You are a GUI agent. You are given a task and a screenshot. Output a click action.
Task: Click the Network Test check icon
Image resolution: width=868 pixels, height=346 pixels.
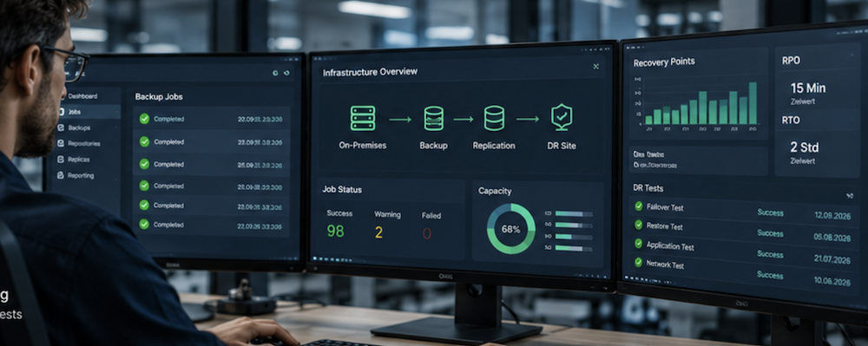[x=639, y=263]
